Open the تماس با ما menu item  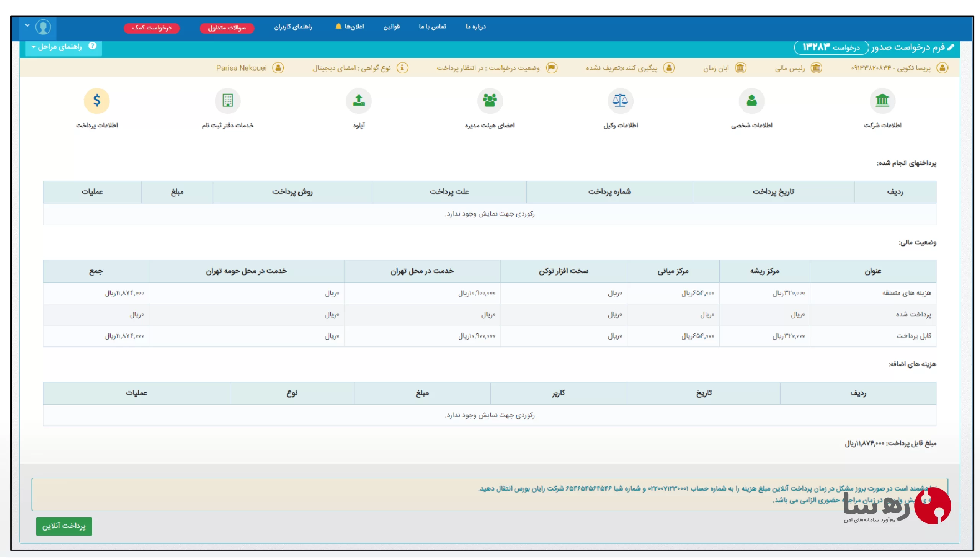[x=432, y=26]
